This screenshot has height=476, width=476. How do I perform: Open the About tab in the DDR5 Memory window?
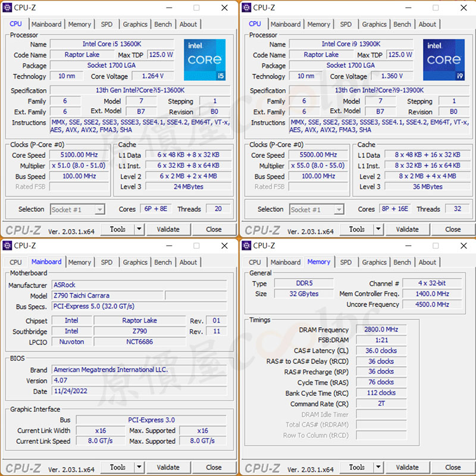[x=427, y=262]
